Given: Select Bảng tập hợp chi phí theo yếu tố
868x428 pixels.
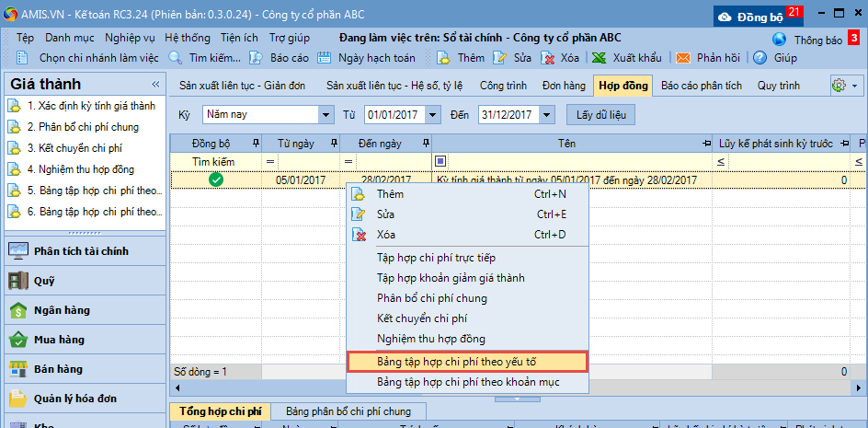Looking at the screenshot, I should pos(467,361).
